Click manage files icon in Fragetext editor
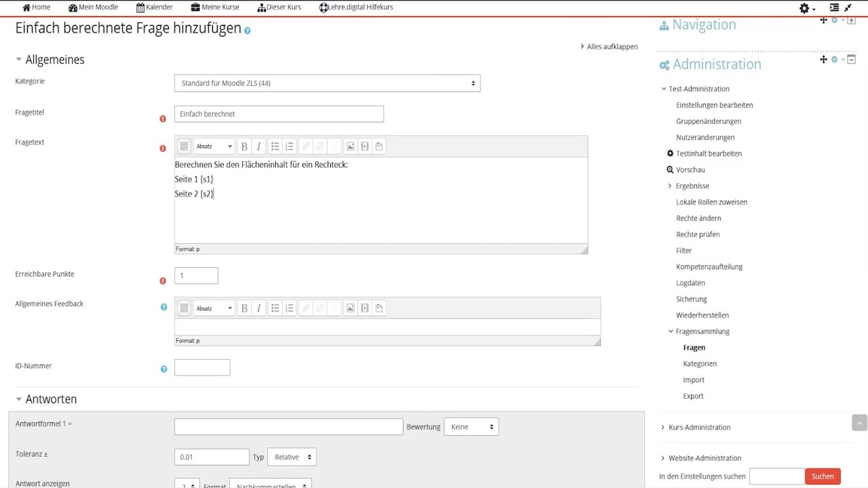Image resolution: width=868 pixels, height=488 pixels. (x=379, y=146)
